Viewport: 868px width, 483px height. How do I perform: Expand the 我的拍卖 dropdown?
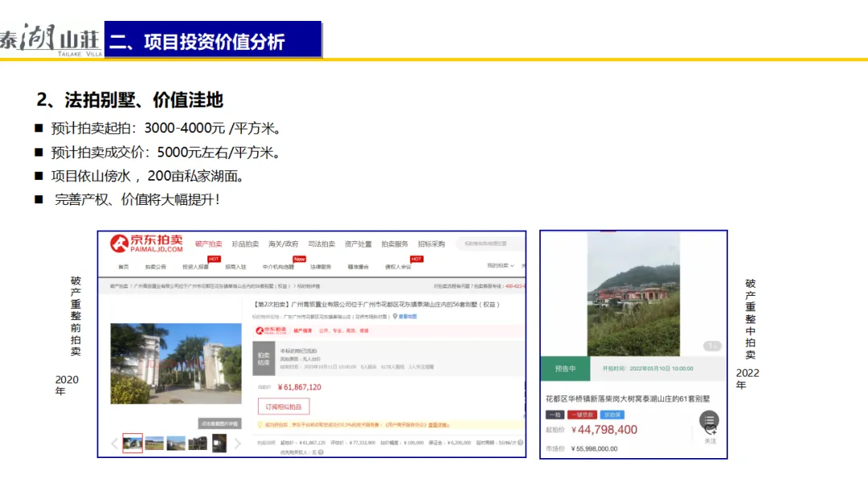501,265
